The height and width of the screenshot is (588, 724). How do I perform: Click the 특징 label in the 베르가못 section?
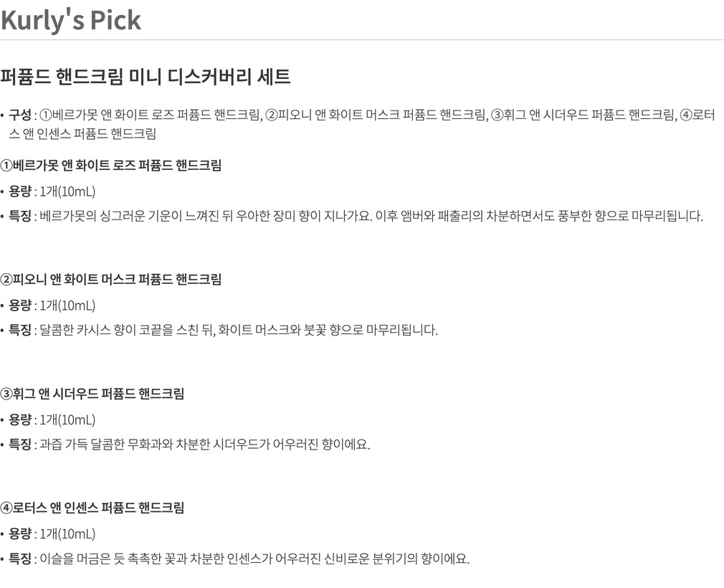(20, 216)
